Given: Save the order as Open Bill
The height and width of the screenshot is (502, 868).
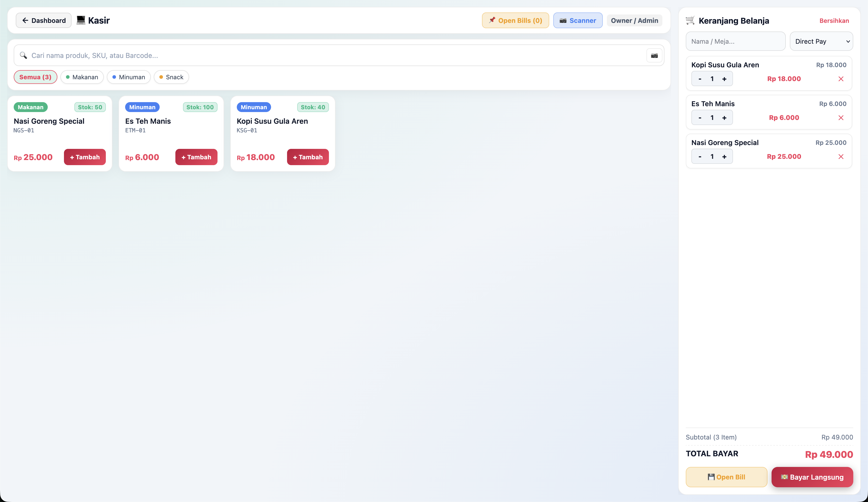Looking at the screenshot, I should (x=726, y=477).
